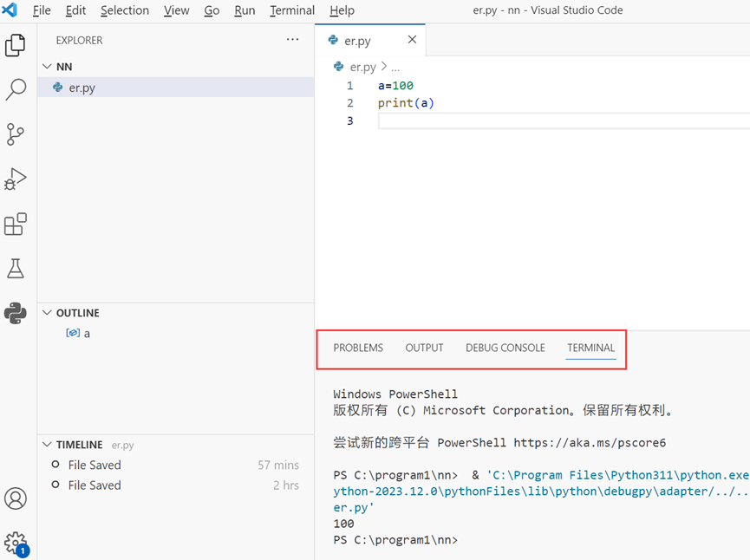Screen dimensions: 750x560
Task: Open Explorer more actions ellipsis
Action: (x=292, y=40)
